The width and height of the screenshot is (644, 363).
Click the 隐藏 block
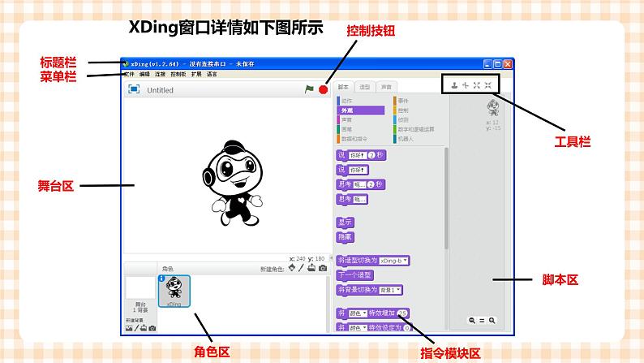tap(345, 237)
